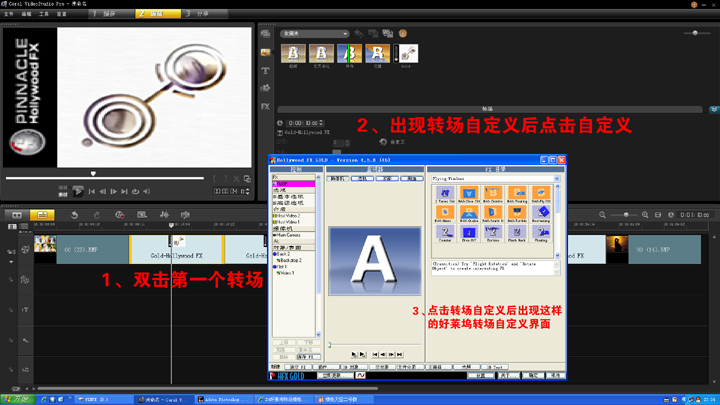Screen dimensions: 720x405
Task: Open the FX filter library icon
Action: (x=265, y=107)
